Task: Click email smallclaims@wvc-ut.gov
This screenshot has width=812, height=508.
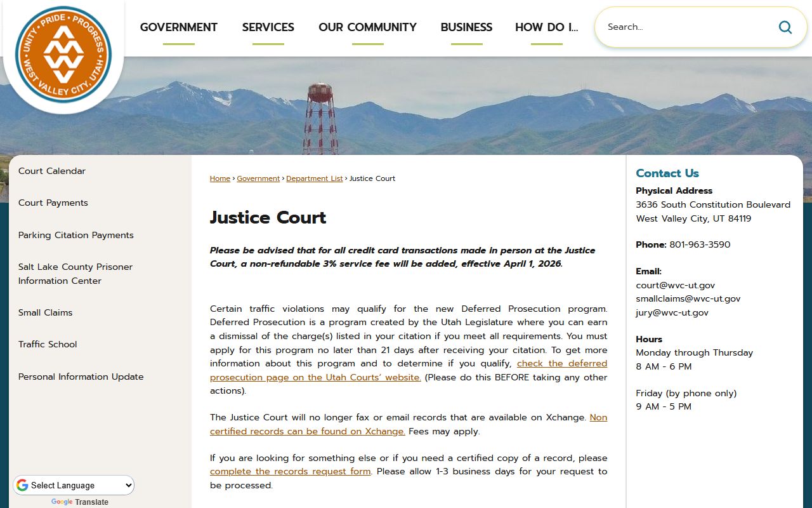Action: click(x=688, y=298)
